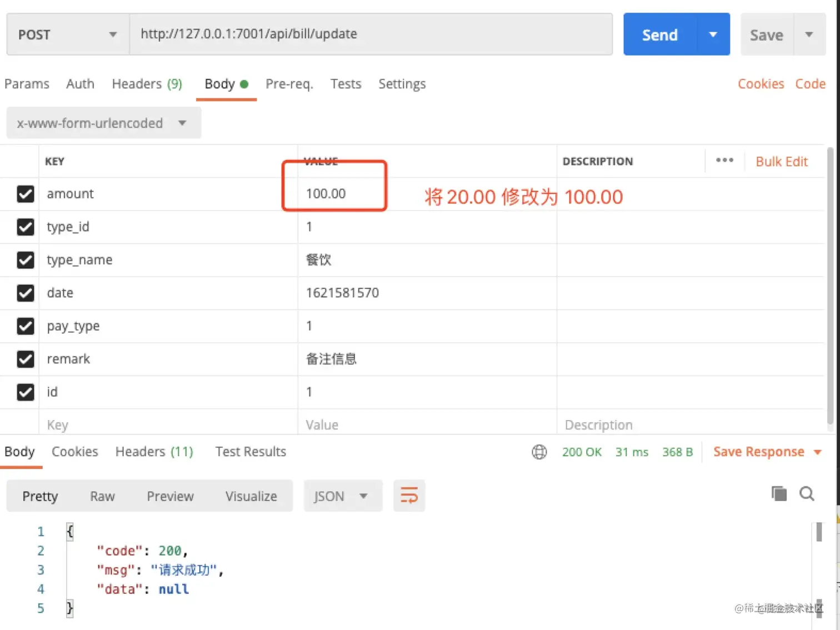Click the 31 ms response time
This screenshot has height=630, width=840.
632,452
